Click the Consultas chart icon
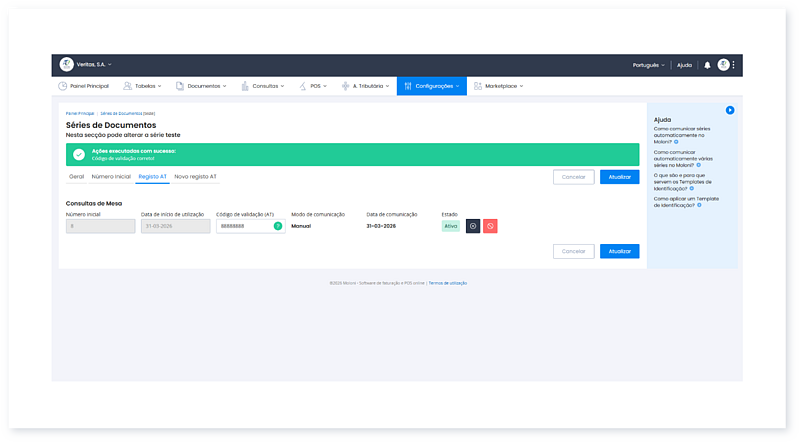The height and width of the screenshot is (442, 800). tap(245, 86)
